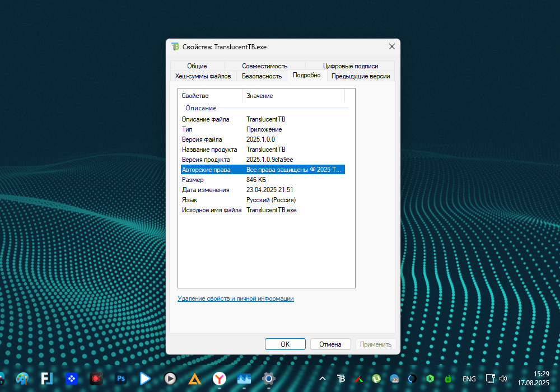This screenshot has height=392, width=560.
Task: Select the Дата изменения row
Action: tap(263, 190)
